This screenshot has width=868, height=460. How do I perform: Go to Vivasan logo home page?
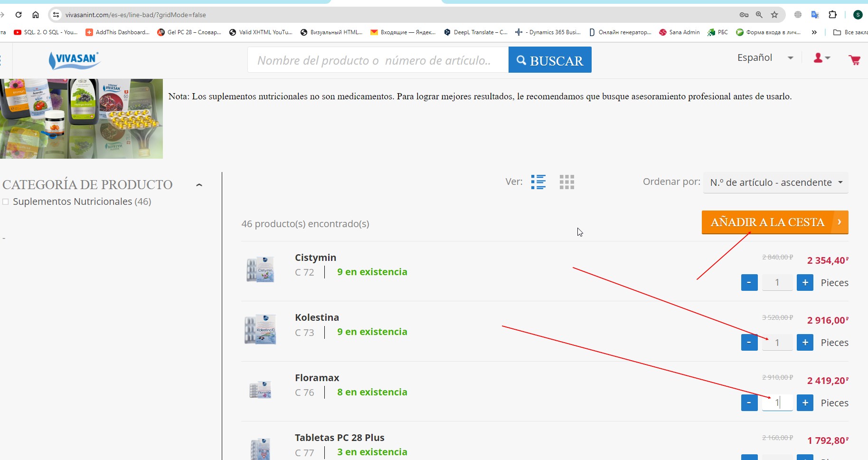(75, 60)
